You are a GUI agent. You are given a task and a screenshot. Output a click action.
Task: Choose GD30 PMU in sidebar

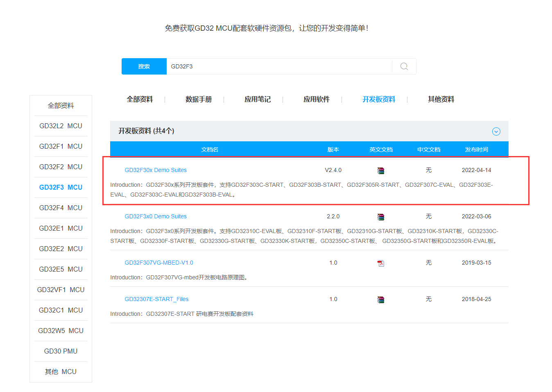pos(61,351)
